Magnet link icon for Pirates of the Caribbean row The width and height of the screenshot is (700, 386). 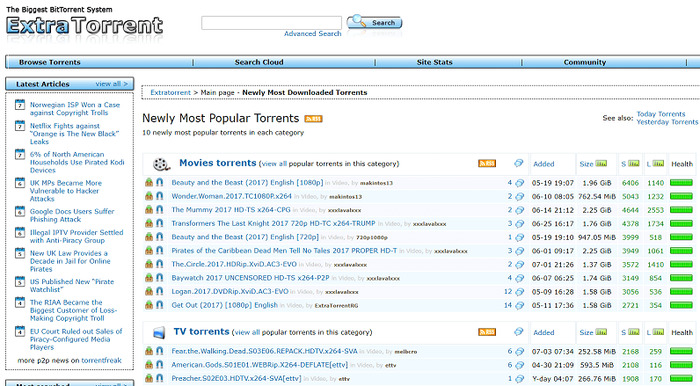pyautogui.click(x=159, y=251)
